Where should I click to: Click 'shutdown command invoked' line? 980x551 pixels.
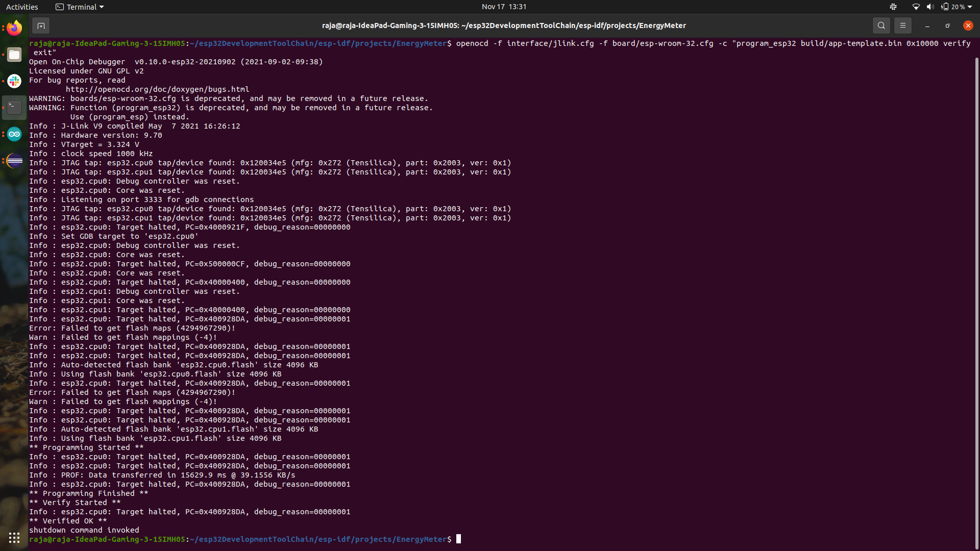click(84, 530)
